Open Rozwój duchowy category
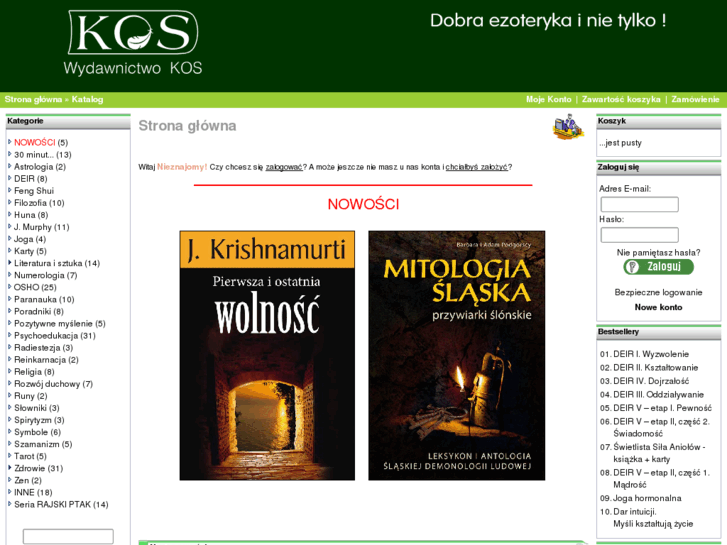The width and height of the screenshot is (727, 545). pyautogui.click(x=47, y=384)
